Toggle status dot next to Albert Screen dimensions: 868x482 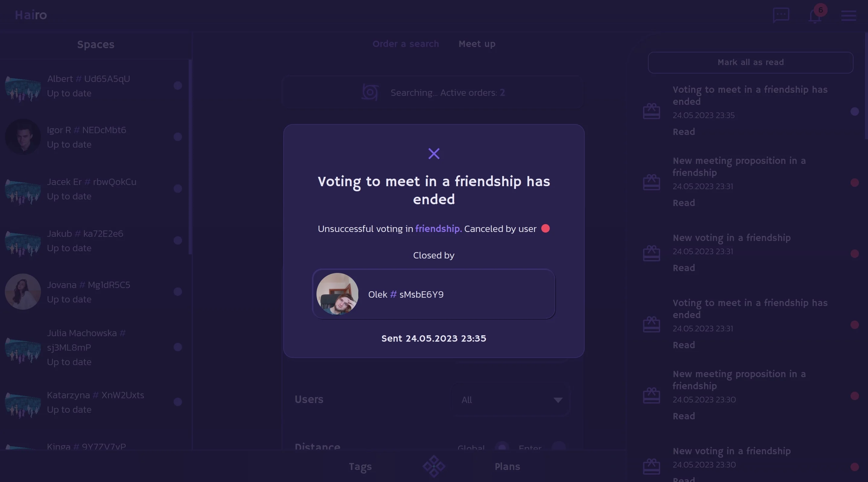click(178, 86)
